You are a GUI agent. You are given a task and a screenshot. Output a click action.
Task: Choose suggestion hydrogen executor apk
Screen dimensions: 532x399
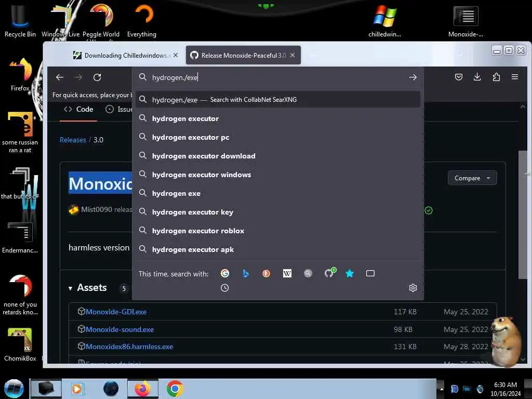pyautogui.click(x=277, y=249)
